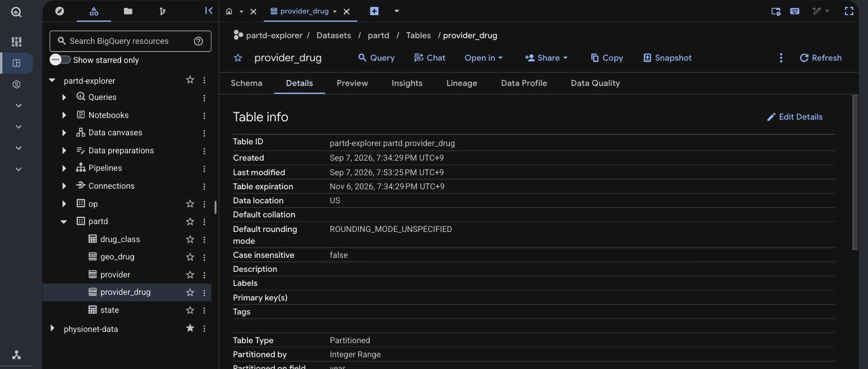Close the provider_drug tab
This screenshot has width=868, height=369.
pos(347,11)
